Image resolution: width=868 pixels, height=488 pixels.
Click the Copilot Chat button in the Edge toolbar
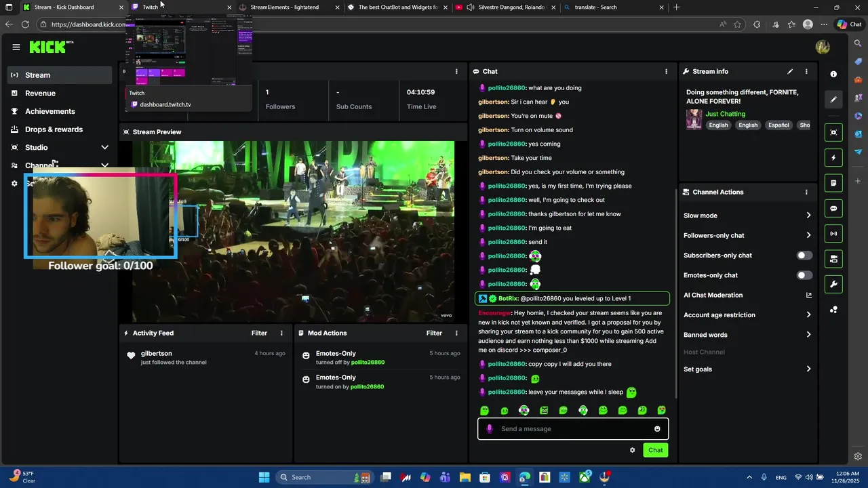point(849,24)
